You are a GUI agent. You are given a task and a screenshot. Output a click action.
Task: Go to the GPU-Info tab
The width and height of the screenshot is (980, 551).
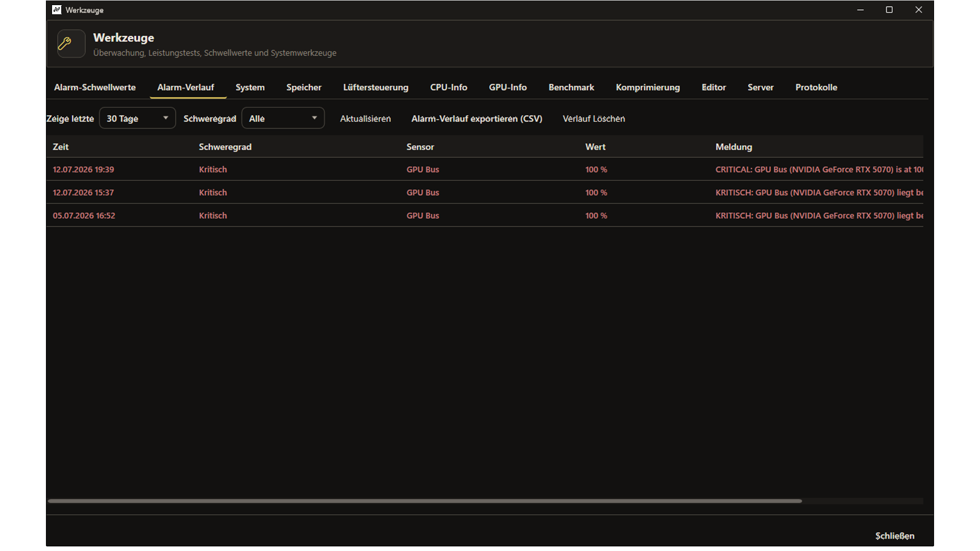pyautogui.click(x=508, y=87)
